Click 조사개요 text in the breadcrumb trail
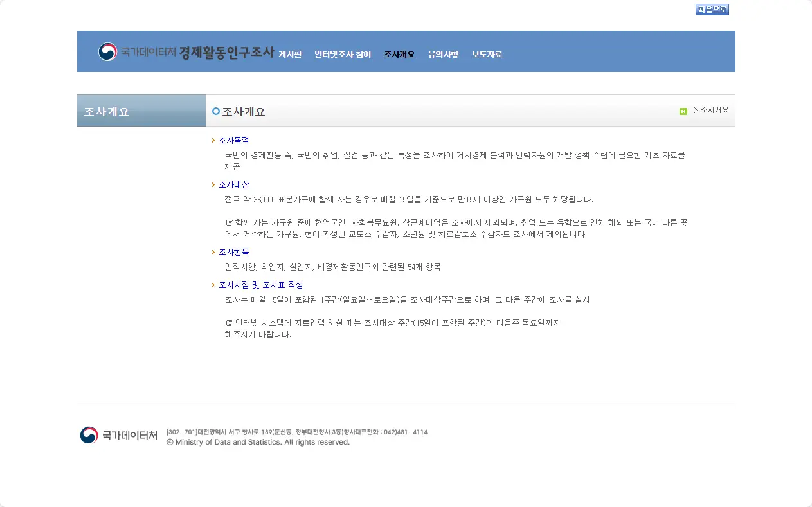Screen dimensions: 812x507 [x=714, y=110]
